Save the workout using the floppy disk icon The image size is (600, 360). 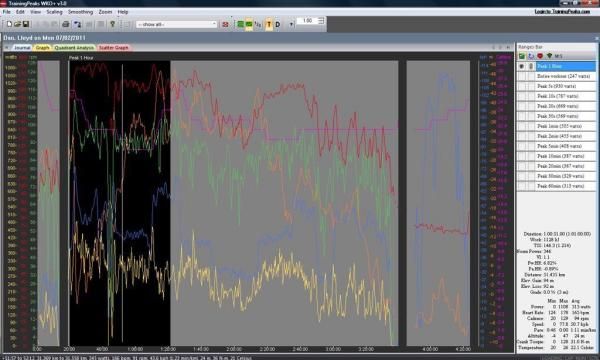[26, 24]
